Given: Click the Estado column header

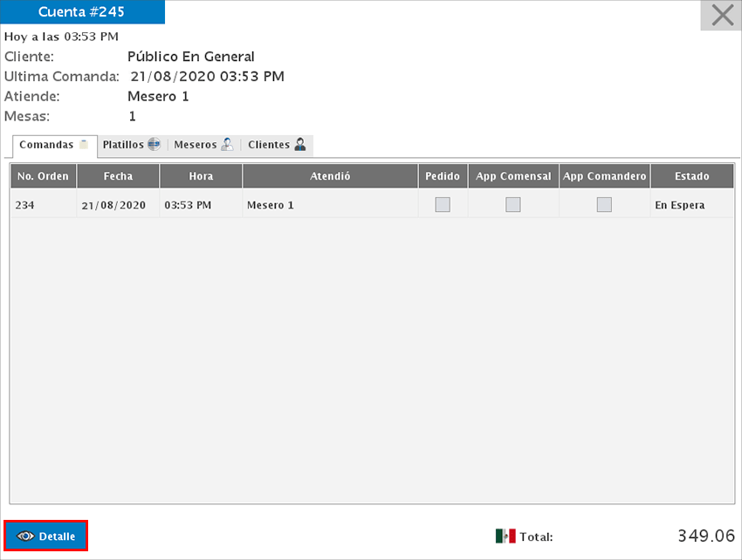Looking at the screenshot, I should click(691, 176).
